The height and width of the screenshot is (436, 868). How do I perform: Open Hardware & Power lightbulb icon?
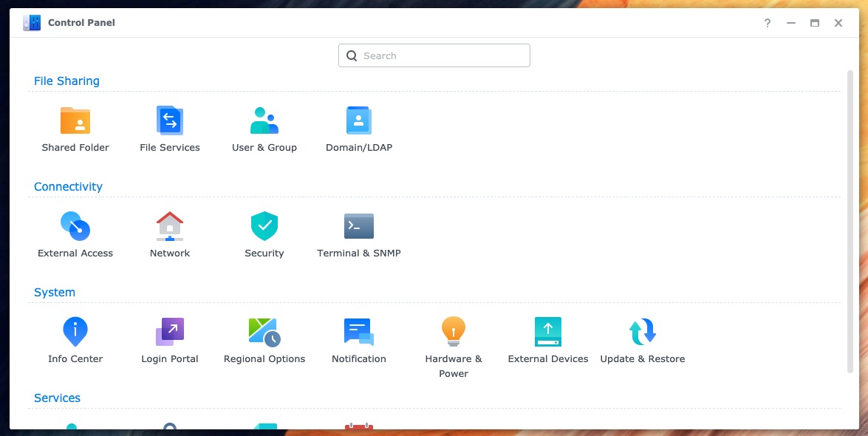coord(454,332)
